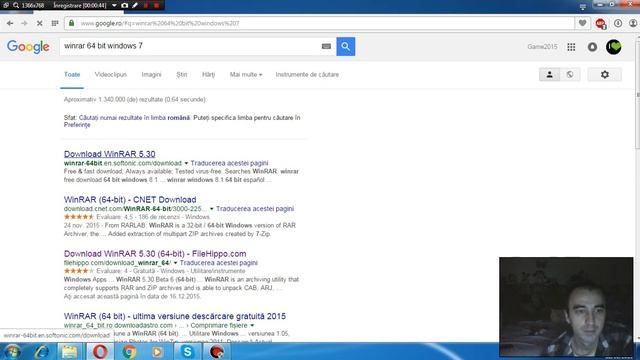Expand arrow beside CNET result URL
Viewport: 640px width, 360px height.
coord(211,209)
